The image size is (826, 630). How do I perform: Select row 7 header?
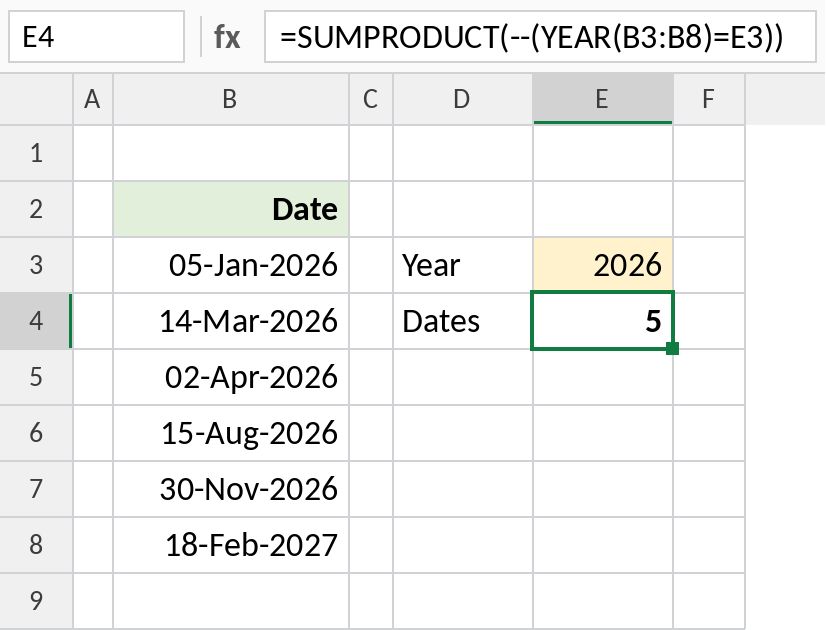click(x=36, y=489)
